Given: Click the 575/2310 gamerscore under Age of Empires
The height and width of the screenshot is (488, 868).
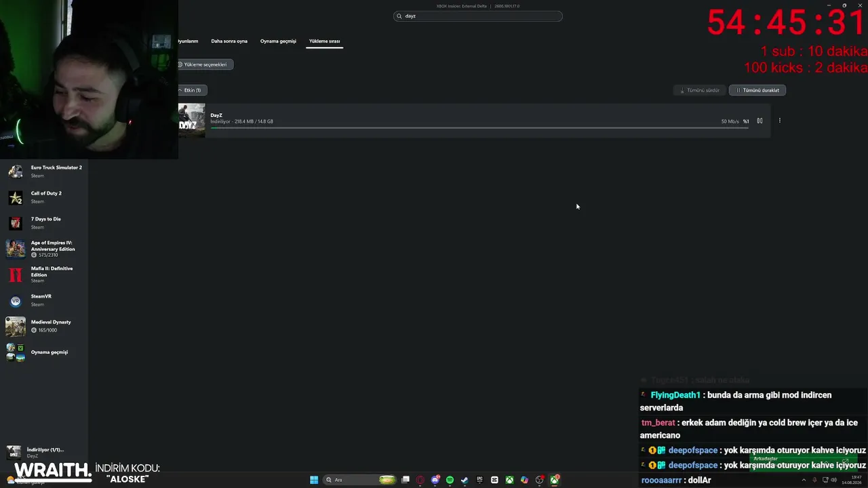Looking at the screenshot, I should [x=46, y=255].
